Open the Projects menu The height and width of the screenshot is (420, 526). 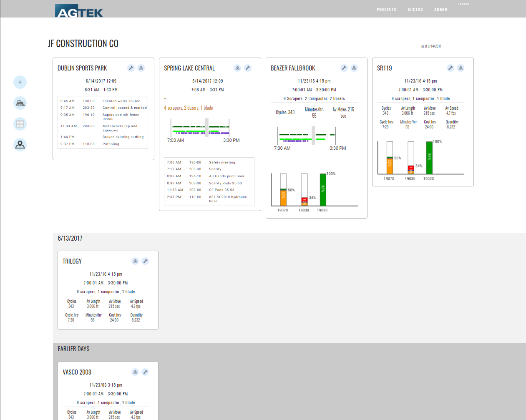(x=386, y=10)
